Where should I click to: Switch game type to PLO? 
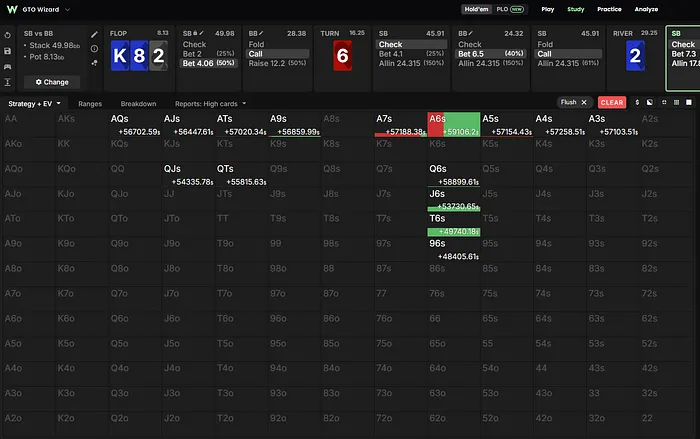tap(510, 9)
